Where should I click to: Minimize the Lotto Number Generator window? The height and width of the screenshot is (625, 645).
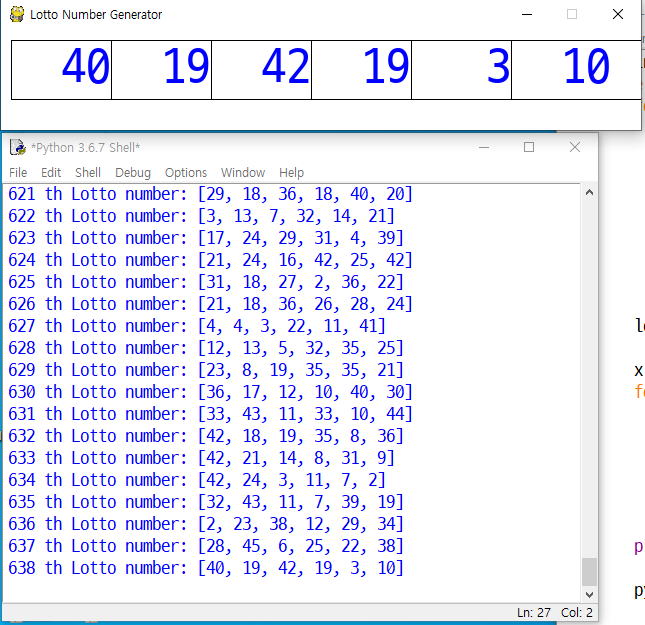526,14
